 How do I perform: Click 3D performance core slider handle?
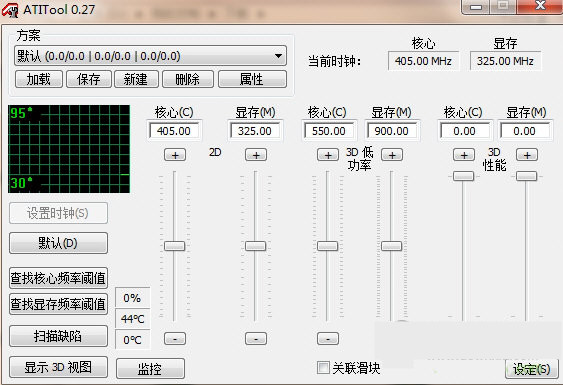464,176
